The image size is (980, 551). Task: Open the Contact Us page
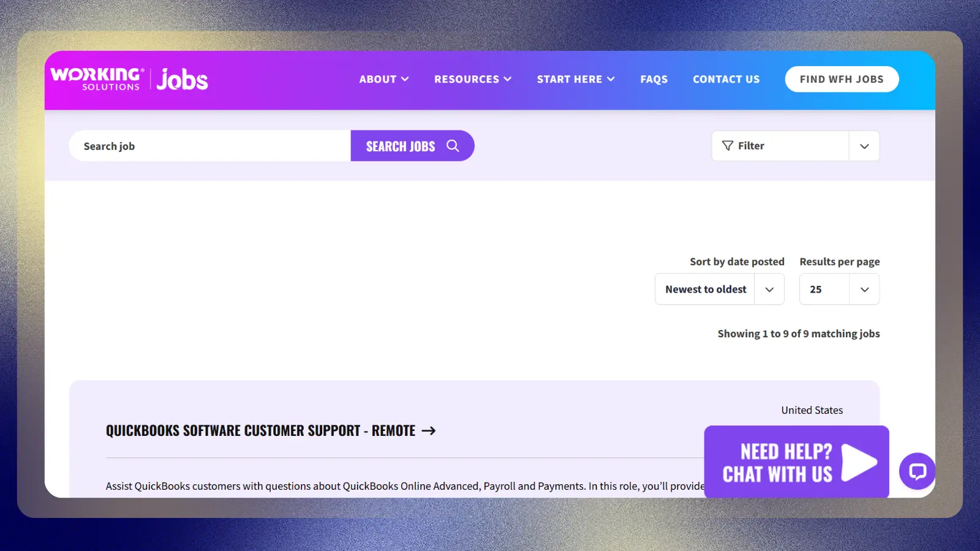tap(726, 79)
